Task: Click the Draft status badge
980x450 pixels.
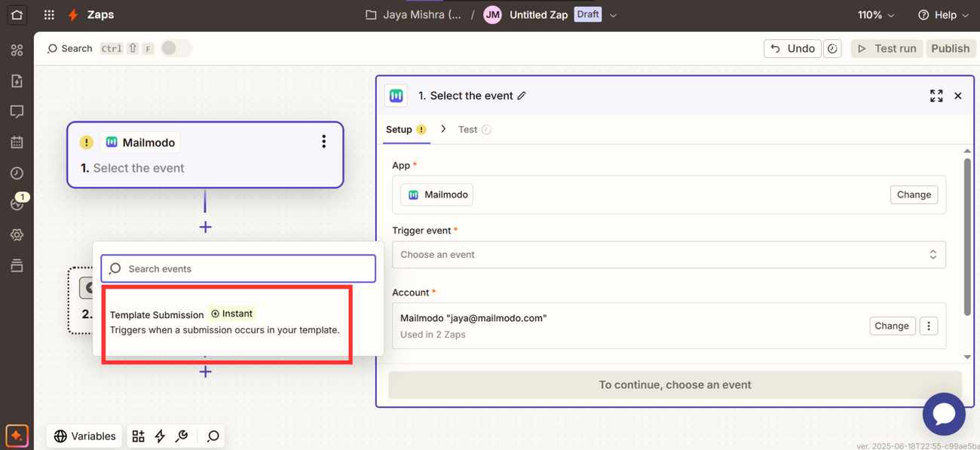Action: pos(588,14)
